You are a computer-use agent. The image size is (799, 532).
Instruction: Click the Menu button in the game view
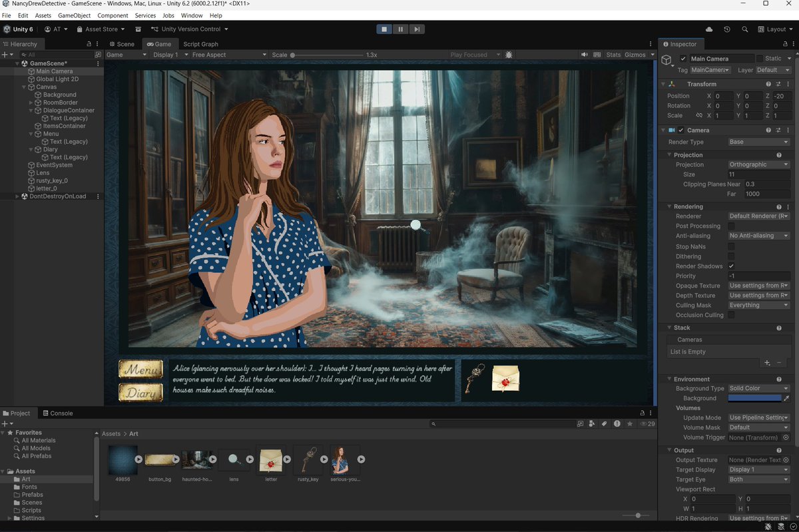click(x=140, y=368)
